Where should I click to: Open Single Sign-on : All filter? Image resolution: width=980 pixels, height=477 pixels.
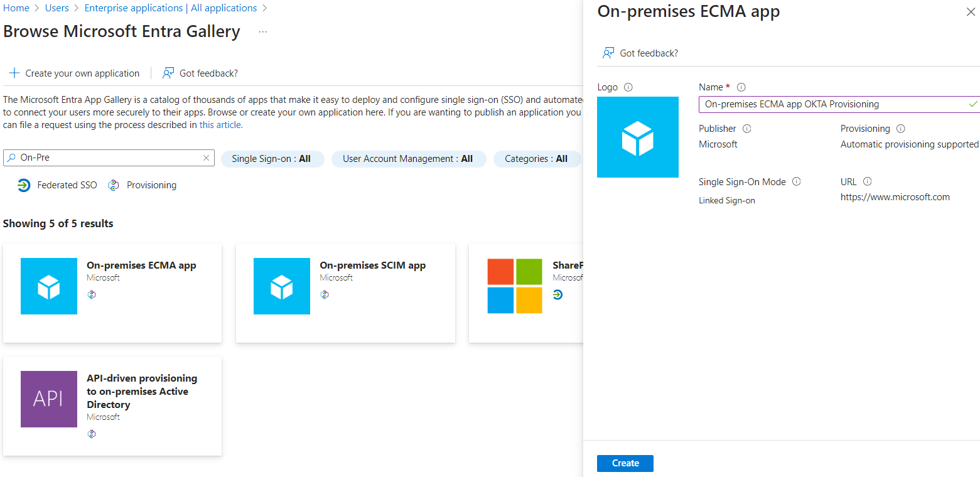pyautogui.click(x=272, y=159)
